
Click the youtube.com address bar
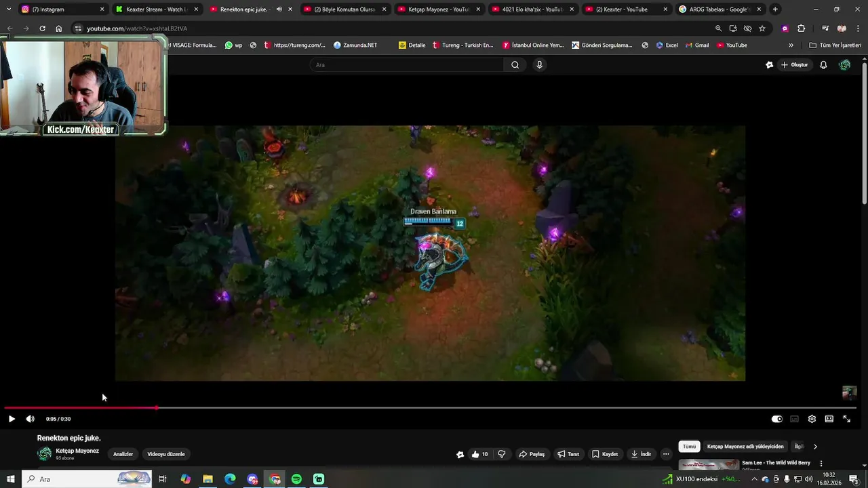coord(393,28)
